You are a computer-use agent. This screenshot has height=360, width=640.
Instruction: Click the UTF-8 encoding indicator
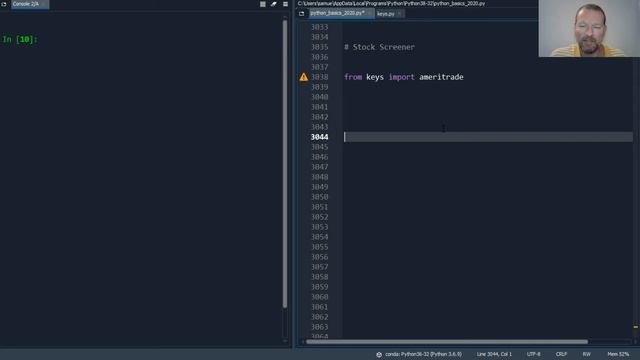tap(533, 354)
